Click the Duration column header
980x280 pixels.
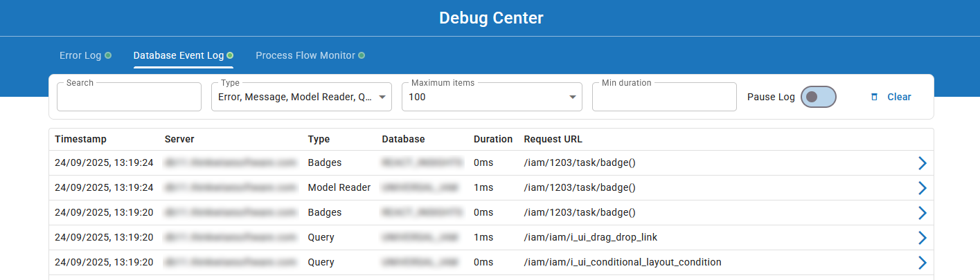(492, 139)
